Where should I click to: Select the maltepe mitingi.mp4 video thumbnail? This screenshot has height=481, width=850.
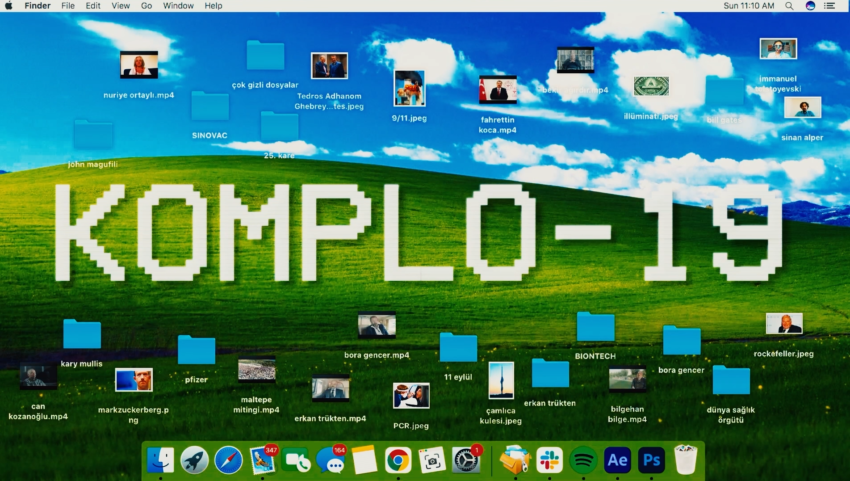pos(256,369)
